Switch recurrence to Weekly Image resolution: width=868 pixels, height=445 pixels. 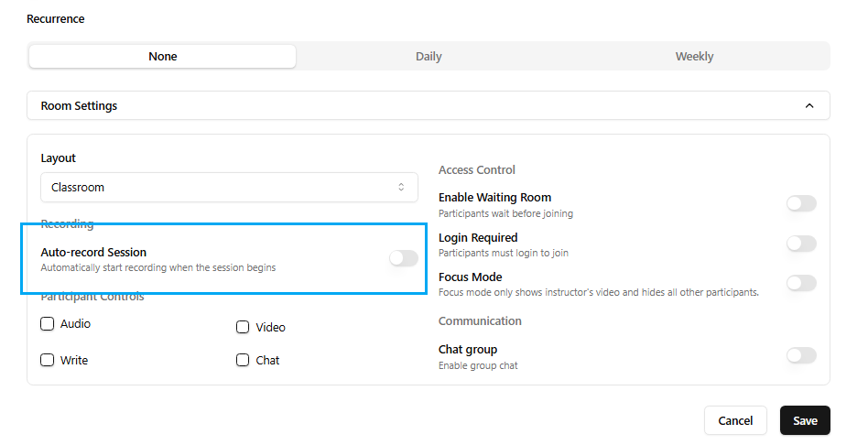pos(694,57)
